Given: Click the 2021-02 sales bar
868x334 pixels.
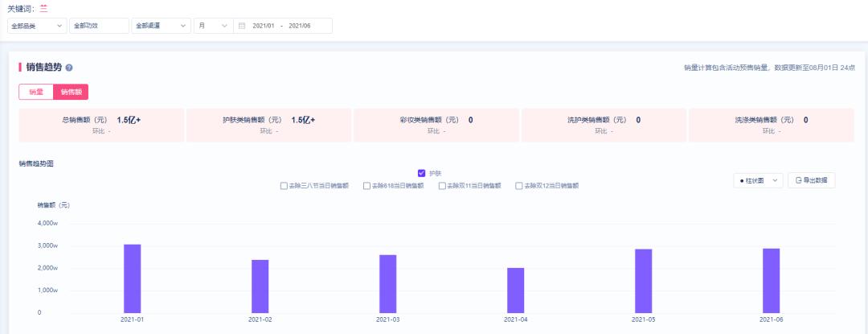Looking at the screenshot, I should 260,287.
